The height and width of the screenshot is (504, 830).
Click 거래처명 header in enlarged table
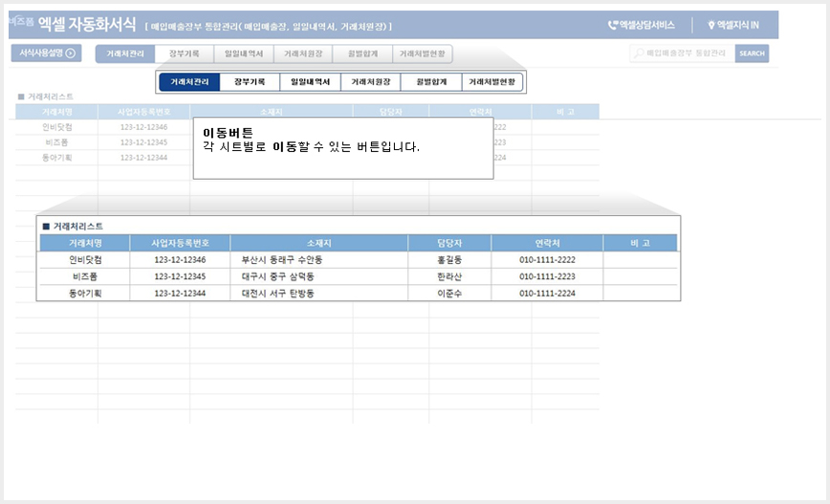(85, 243)
